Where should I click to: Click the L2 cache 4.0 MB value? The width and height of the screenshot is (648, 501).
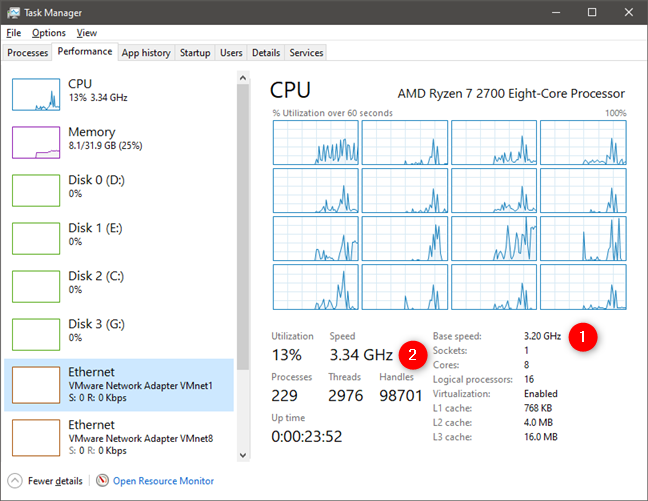pos(538,422)
